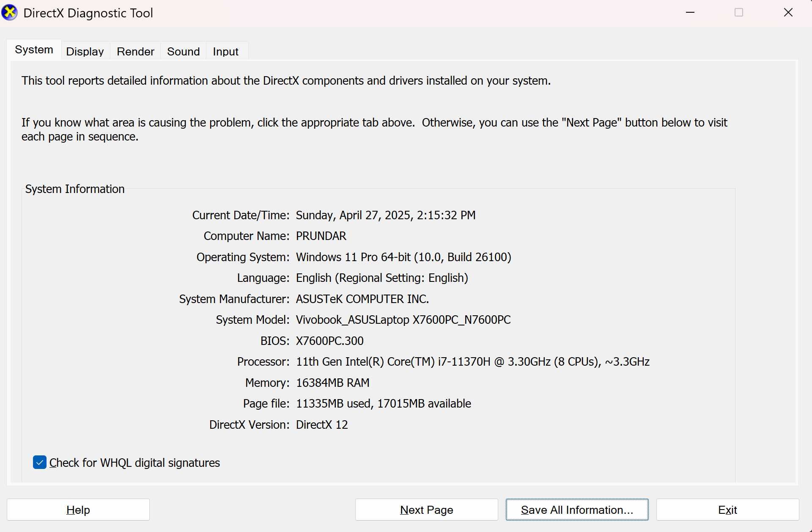Viewport: 812px width, 532px height.
Task: Click Save All Information button
Action: tap(577, 510)
